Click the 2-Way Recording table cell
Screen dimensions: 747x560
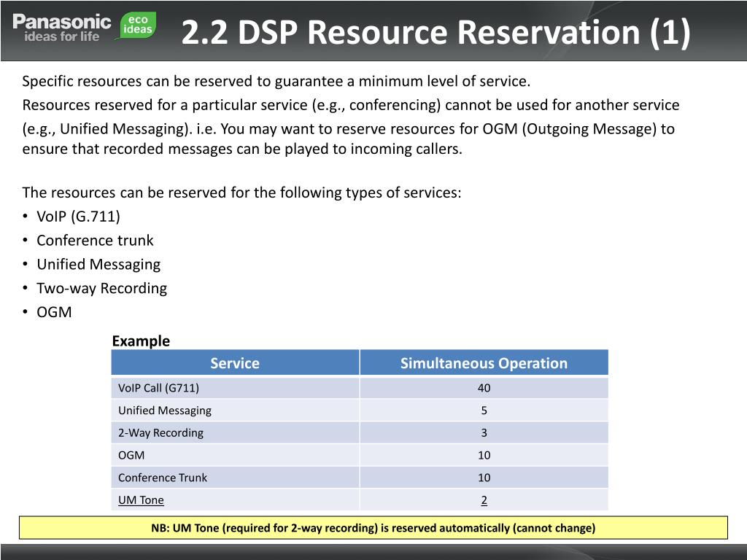click(235, 432)
